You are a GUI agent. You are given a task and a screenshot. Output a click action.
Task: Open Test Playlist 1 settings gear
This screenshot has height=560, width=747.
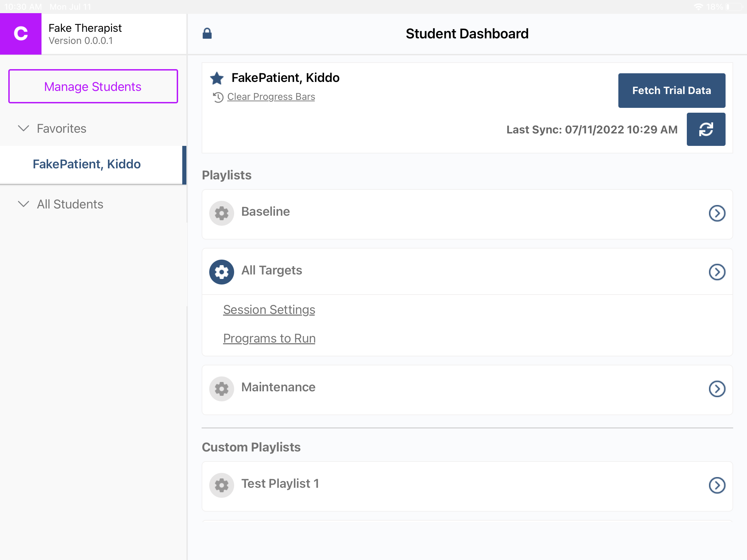coord(221,485)
